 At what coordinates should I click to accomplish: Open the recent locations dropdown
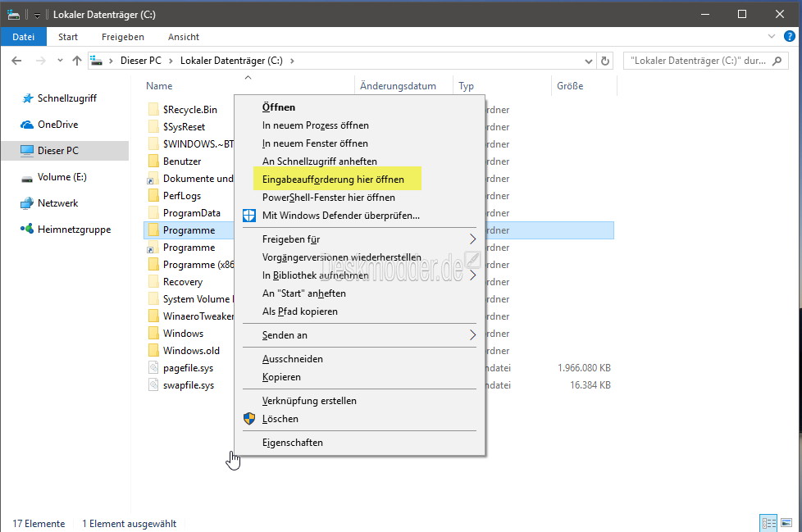[x=60, y=61]
